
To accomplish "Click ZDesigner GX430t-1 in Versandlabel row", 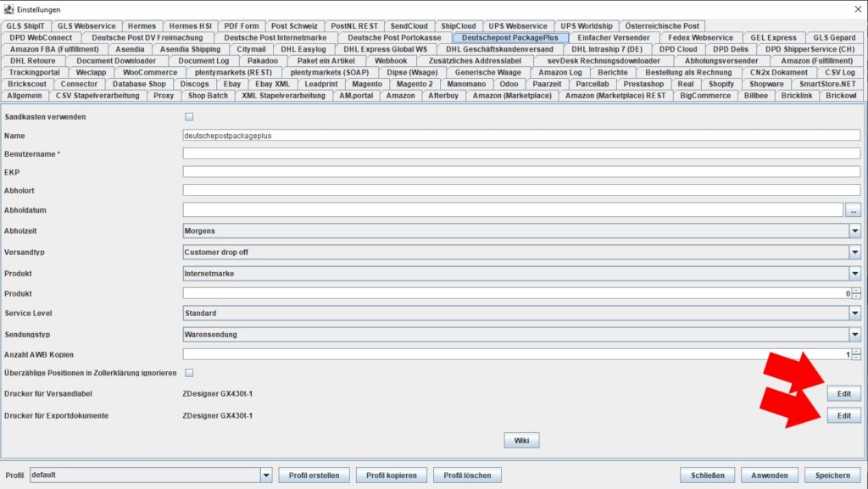I will (218, 394).
